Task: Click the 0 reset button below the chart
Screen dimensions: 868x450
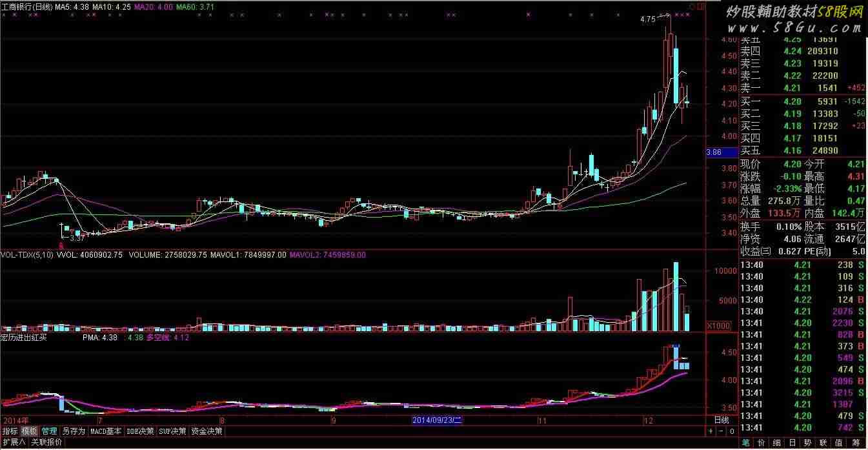Action: click(732, 431)
